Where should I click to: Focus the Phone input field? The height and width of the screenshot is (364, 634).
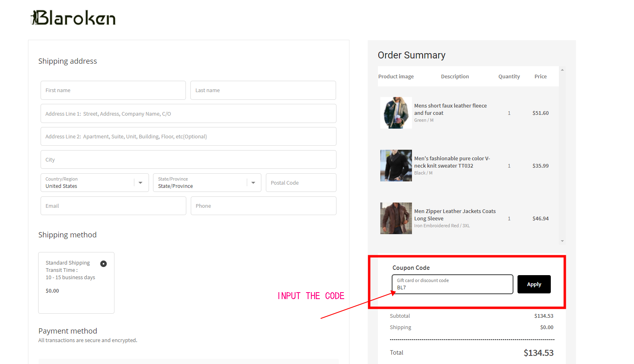tap(263, 206)
